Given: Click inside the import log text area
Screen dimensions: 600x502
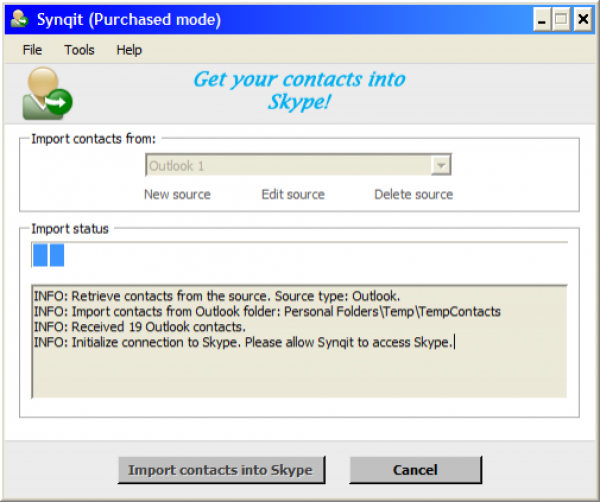Looking at the screenshot, I should (x=300, y=370).
